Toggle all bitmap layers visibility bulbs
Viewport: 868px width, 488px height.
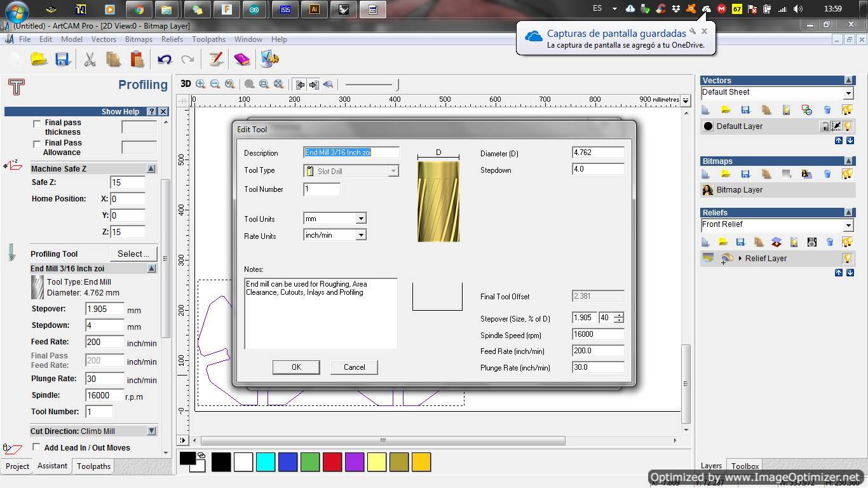point(847,173)
